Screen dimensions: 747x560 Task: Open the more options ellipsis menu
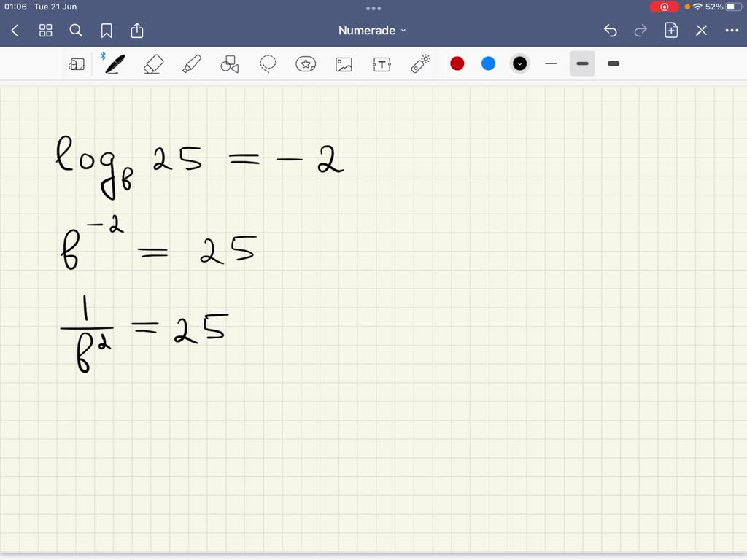tap(732, 31)
